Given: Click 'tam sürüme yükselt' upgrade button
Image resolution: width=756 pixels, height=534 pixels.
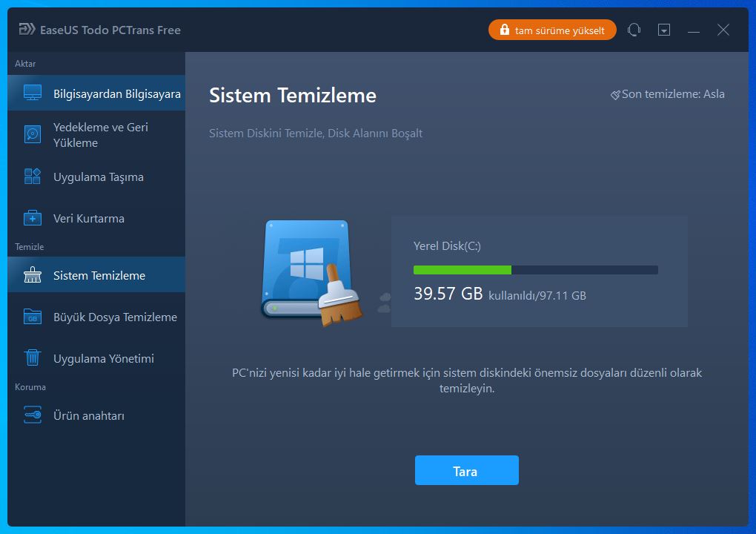Looking at the screenshot, I should [552, 30].
